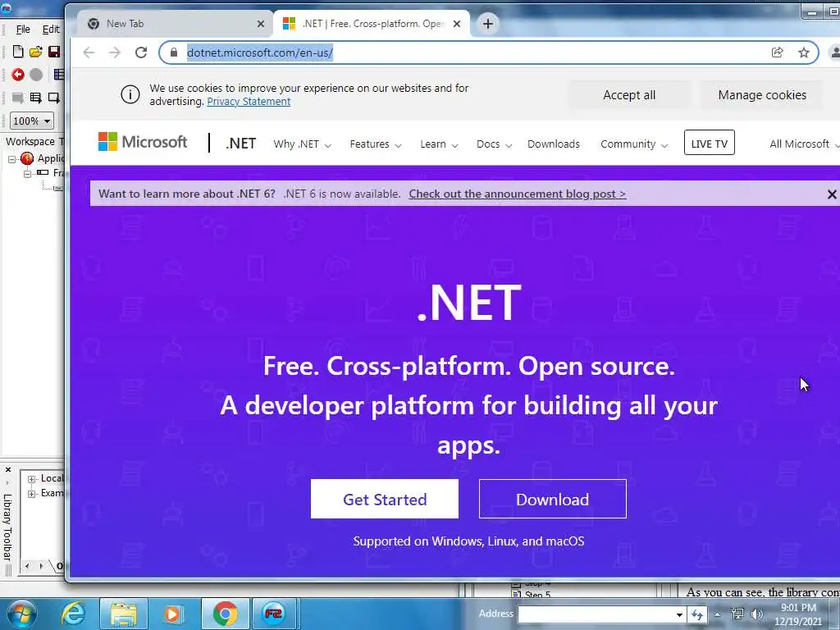
Task: Click the Open folder icon in background app toolbar
Action: tap(36, 52)
